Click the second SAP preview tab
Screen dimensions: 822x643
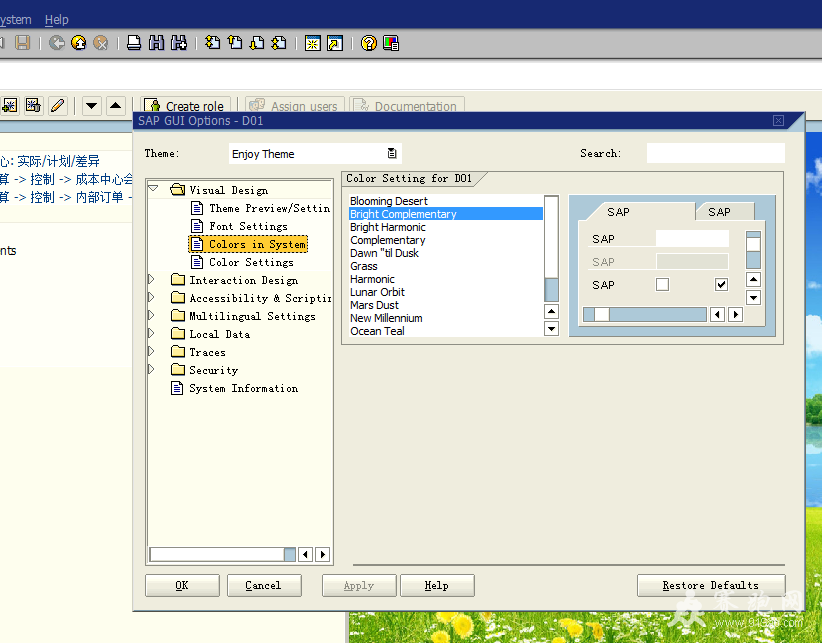pyautogui.click(x=719, y=212)
